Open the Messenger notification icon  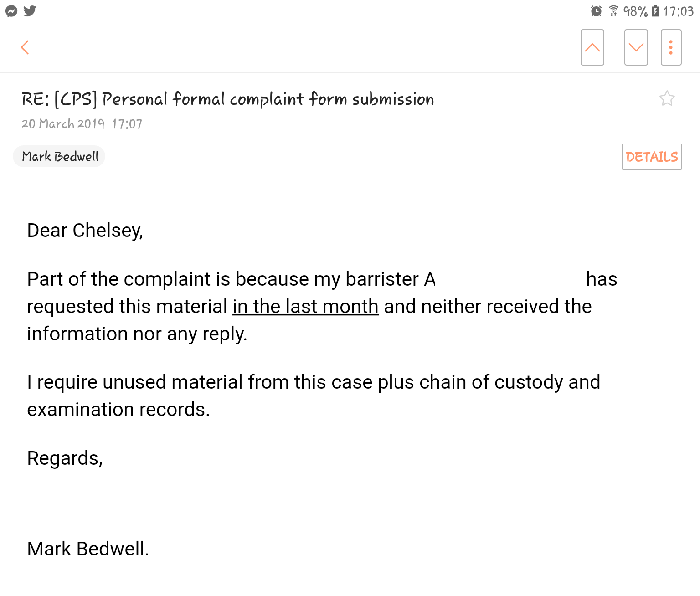(11, 11)
